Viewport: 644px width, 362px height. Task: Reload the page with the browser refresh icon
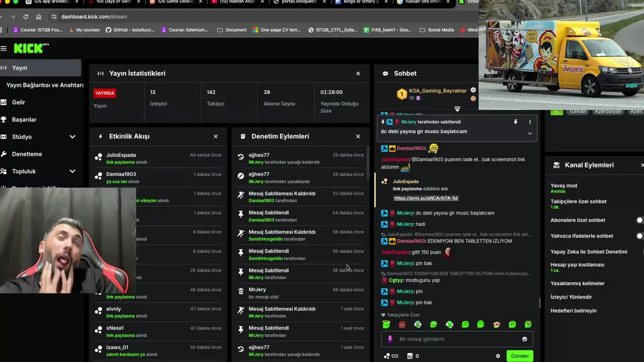click(26, 17)
